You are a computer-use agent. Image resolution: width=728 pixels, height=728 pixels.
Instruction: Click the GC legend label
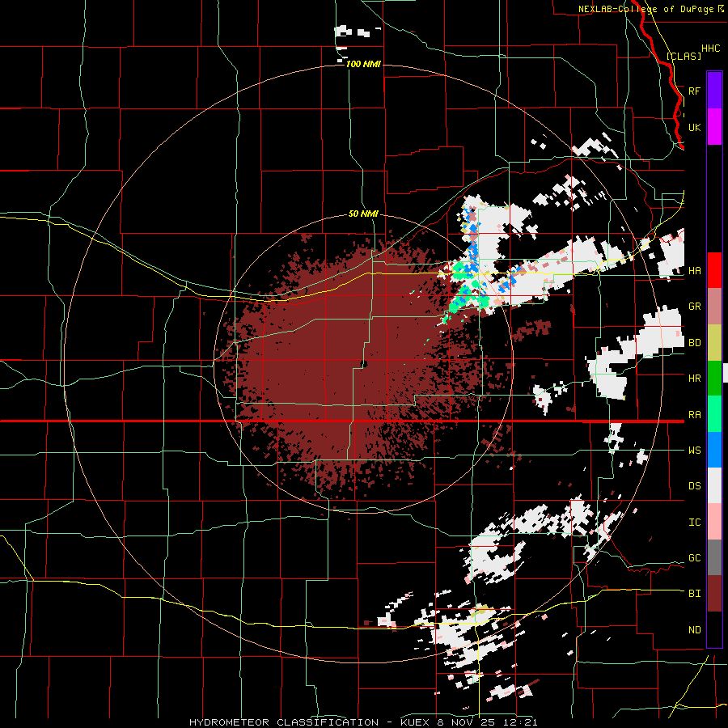(x=694, y=557)
